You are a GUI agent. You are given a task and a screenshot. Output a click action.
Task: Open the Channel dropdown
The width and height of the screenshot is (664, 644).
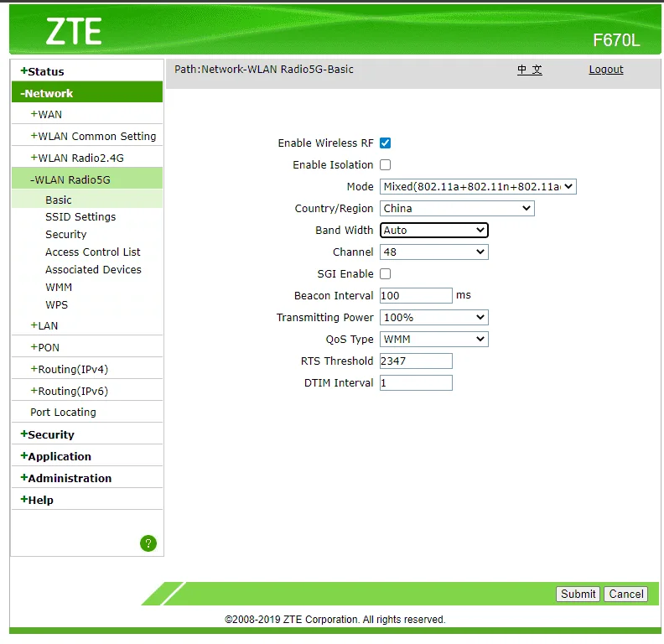[x=433, y=252]
